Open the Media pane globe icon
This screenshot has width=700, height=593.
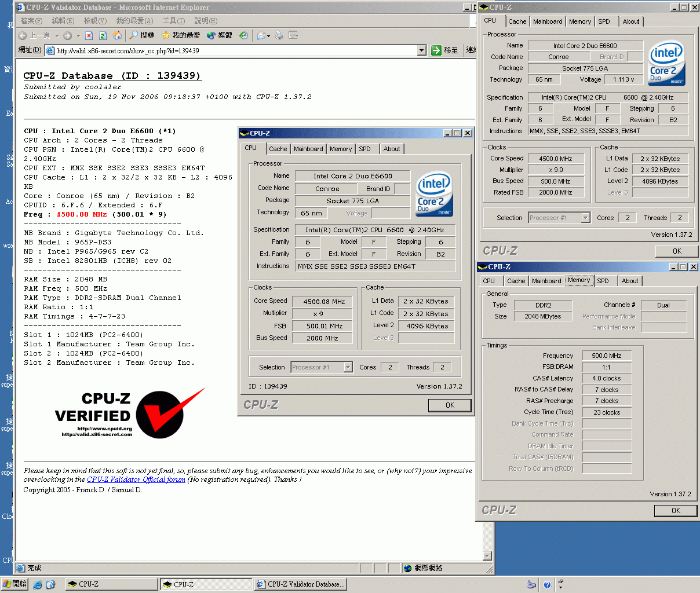click(x=211, y=35)
